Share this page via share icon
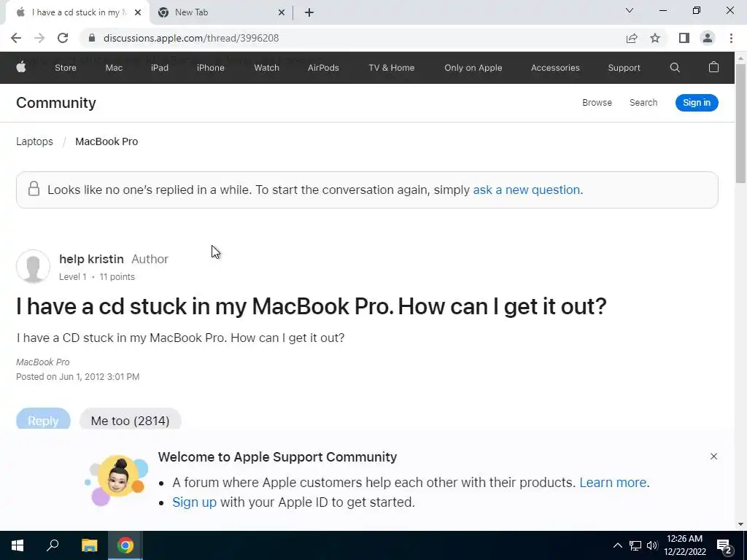The height and width of the screenshot is (560, 747). 632,38
